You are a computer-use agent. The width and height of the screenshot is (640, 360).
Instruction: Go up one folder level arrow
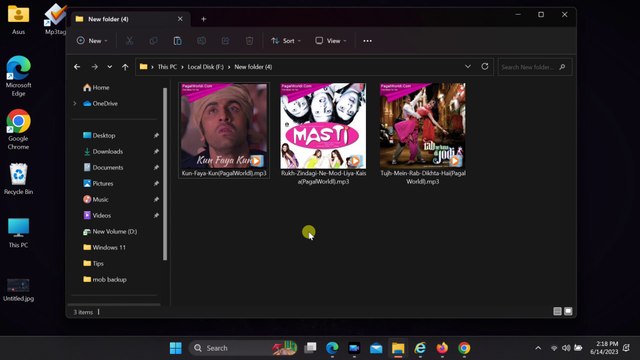[125, 67]
